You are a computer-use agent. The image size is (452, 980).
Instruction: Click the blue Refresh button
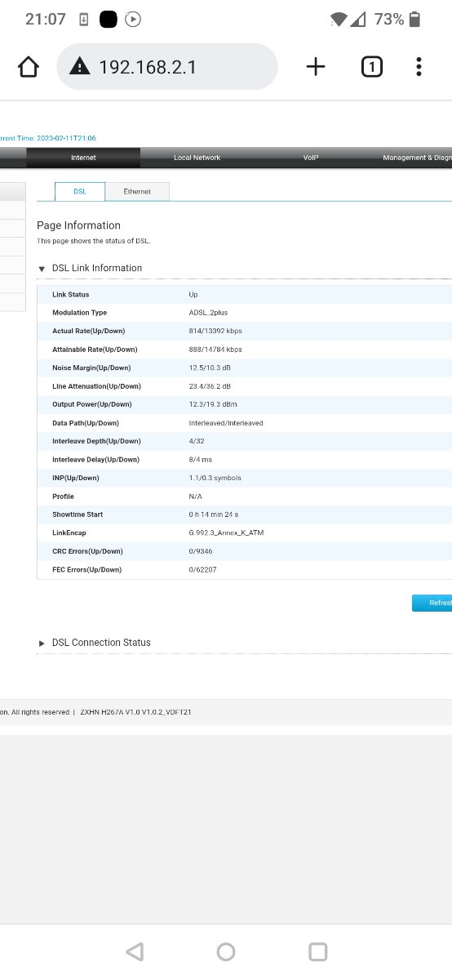(x=432, y=603)
